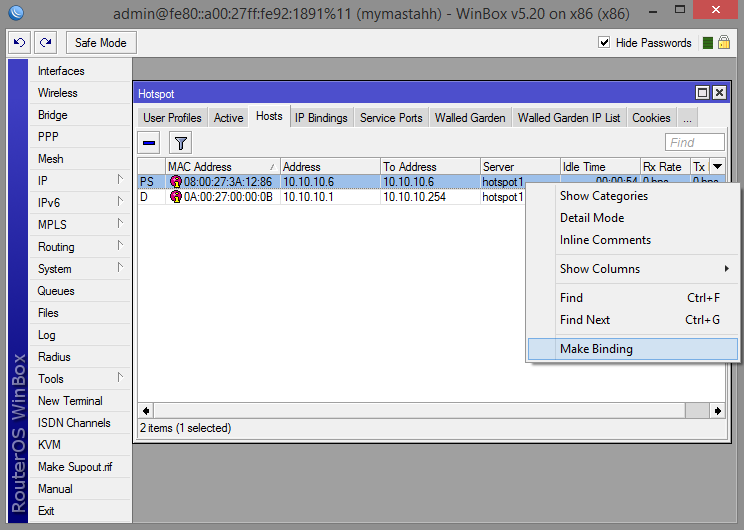Show more tabs via ellipsis tab
The image size is (744, 530).
click(x=688, y=118)
